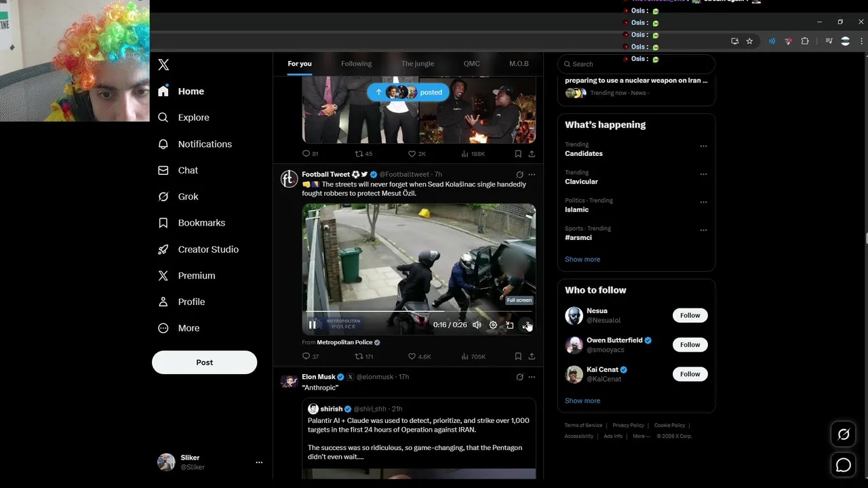
Task: Share the post with 188K views
Action: tap(532, 154)
